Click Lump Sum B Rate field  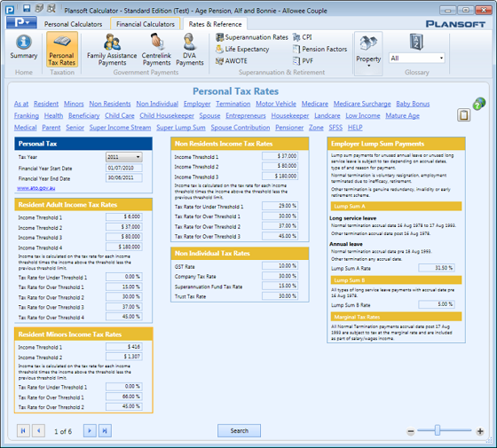pyautogui.click(x=437, y=304)
